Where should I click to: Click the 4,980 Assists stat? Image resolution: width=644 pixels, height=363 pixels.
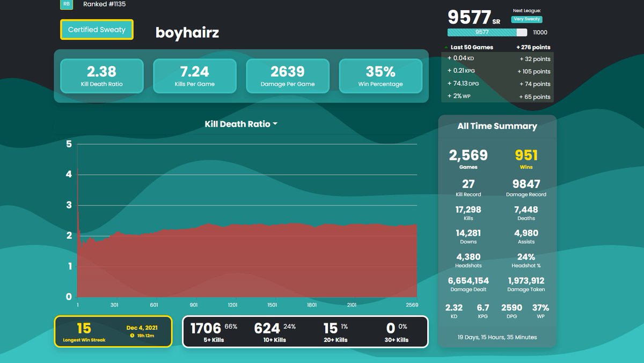(x=526, y=236)
